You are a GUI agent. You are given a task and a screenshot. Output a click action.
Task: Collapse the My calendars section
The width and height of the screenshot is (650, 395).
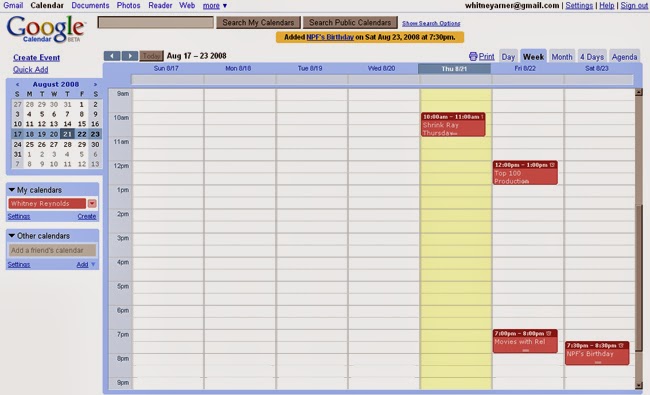[12, 190]
